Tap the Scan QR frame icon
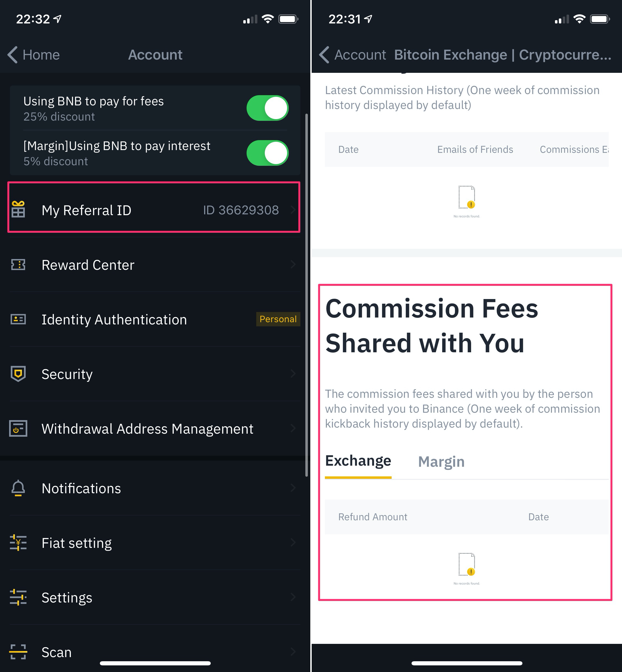 [18, 652]
